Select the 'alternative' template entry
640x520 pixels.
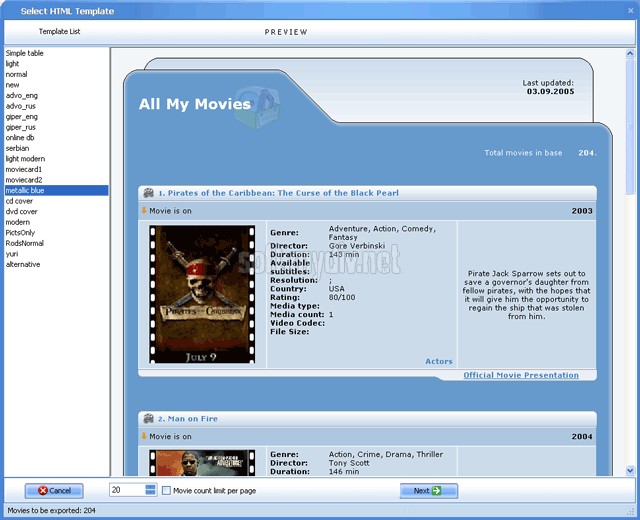23,264
